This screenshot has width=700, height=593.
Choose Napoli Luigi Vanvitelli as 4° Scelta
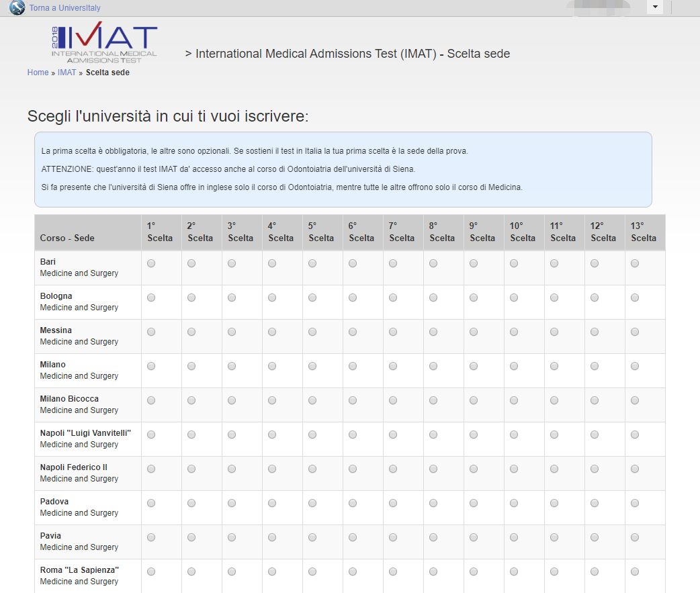coord(272,435)
